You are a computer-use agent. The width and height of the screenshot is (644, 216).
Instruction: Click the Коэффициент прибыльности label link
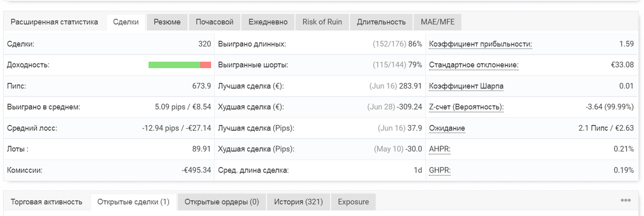click(x=481, y=44)
